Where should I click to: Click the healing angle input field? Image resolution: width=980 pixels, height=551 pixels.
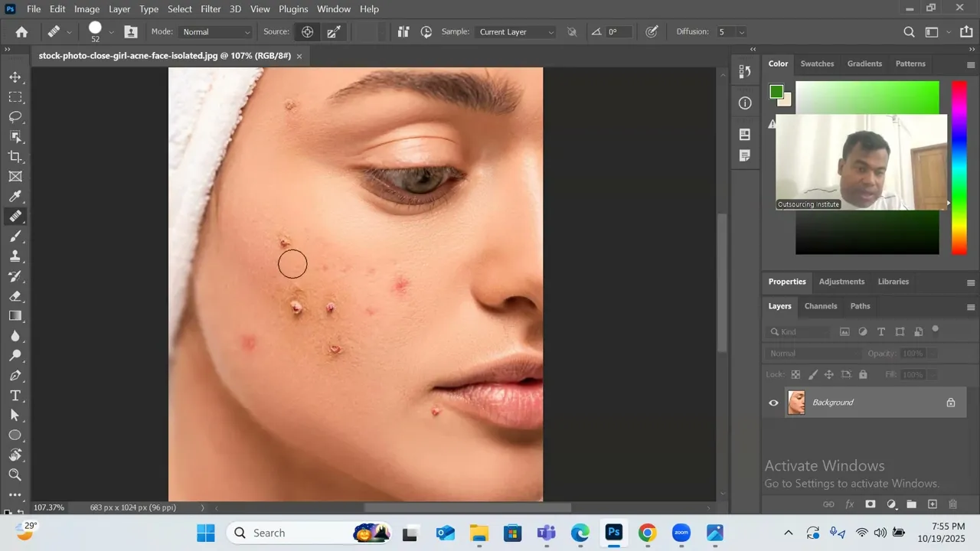tap(619, 32)
